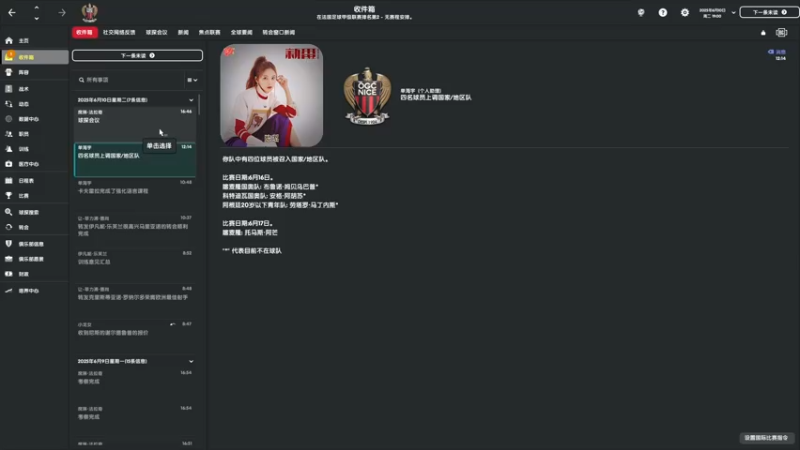800x450 pixels.
Task: Open the Scouting (球探搜索) magnifier icon
Action: point(9,212)
